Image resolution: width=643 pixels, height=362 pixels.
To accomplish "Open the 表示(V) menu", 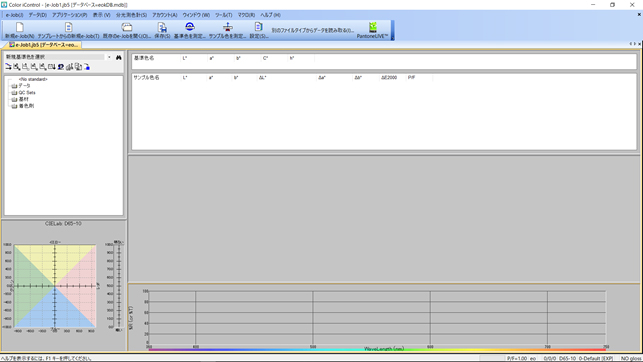I will [101, 15].
